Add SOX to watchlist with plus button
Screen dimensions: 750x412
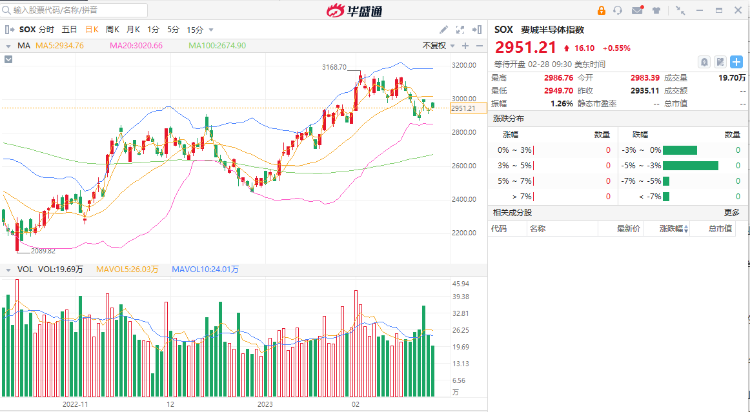736,61
